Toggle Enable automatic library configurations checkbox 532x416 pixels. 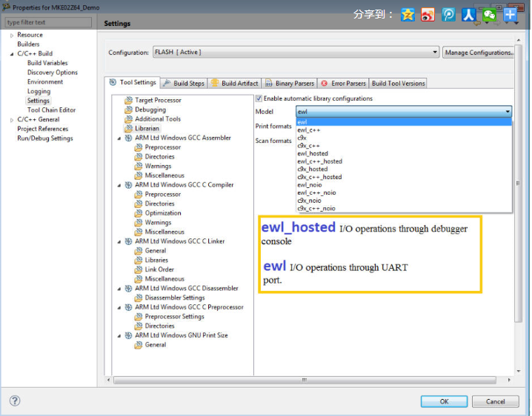(x=259, y=98)
